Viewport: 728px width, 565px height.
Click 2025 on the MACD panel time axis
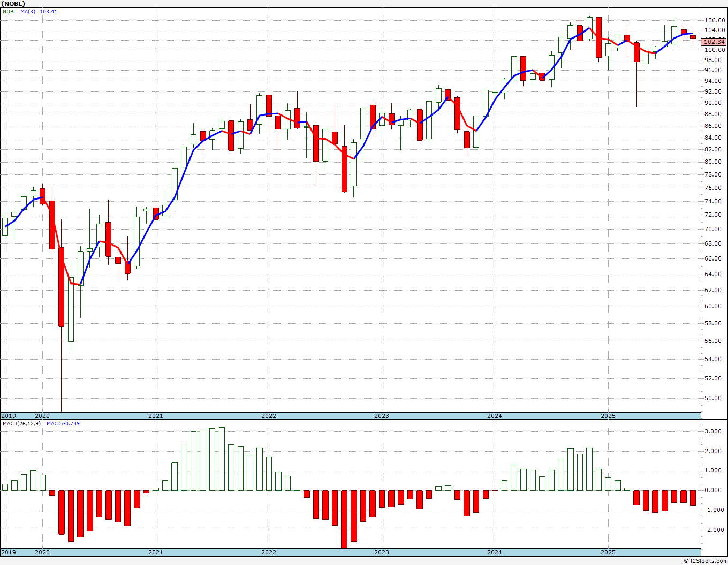(608, 552)
